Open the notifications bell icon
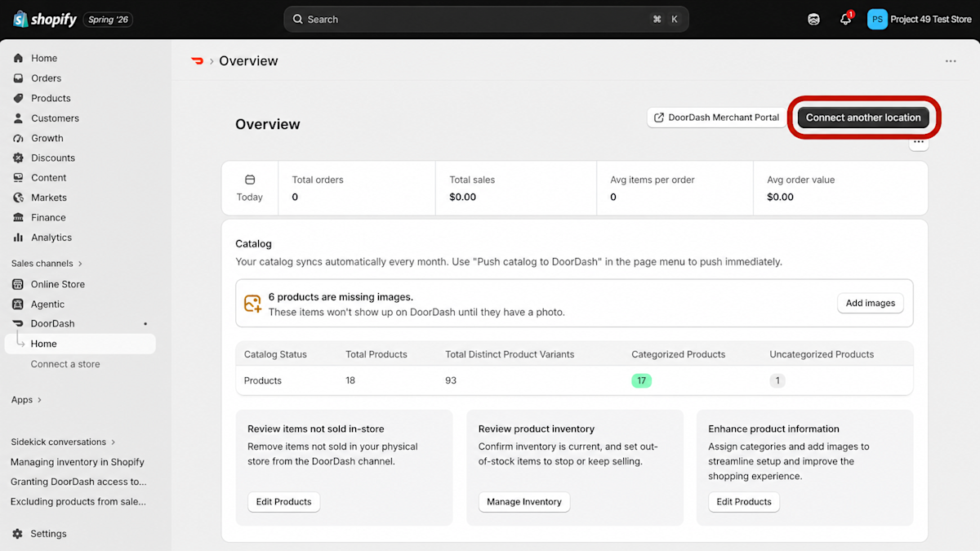 [845, 19]
